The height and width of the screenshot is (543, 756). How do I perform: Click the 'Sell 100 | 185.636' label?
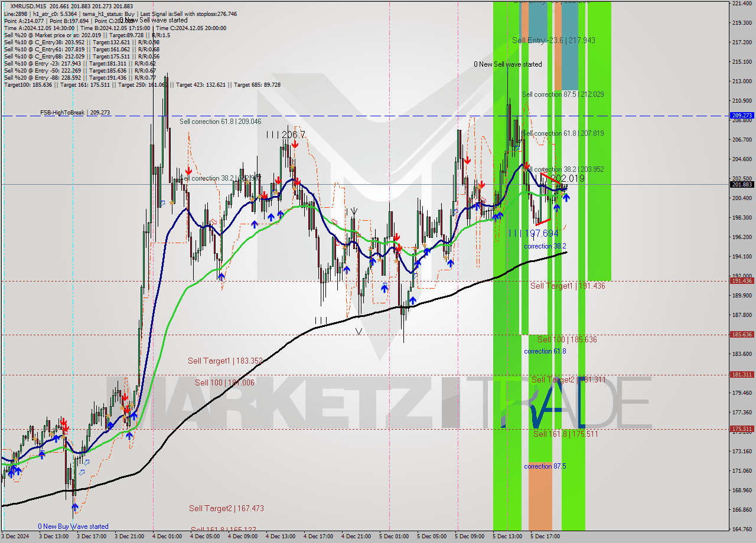point(567,339)
